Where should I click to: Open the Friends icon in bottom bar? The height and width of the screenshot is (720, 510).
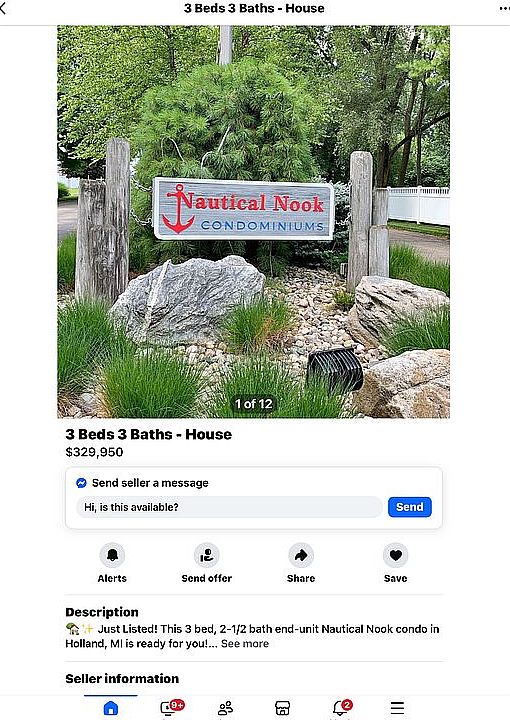coord(225,708)
